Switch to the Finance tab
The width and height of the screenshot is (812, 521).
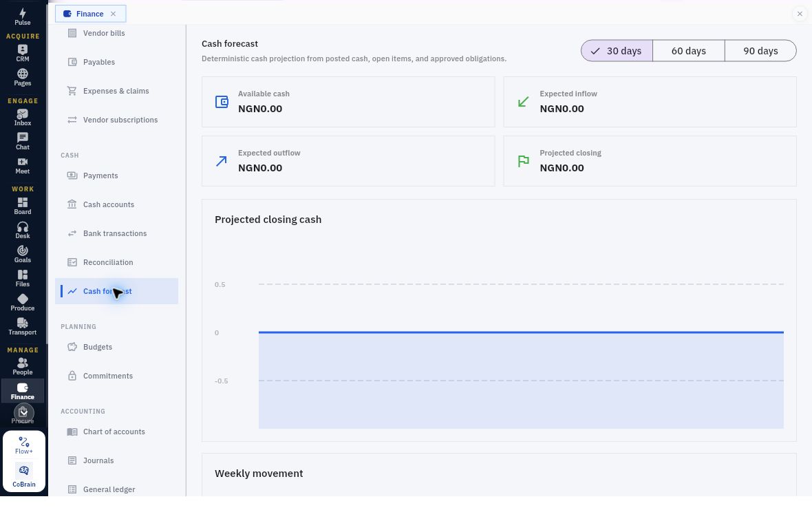90,14
